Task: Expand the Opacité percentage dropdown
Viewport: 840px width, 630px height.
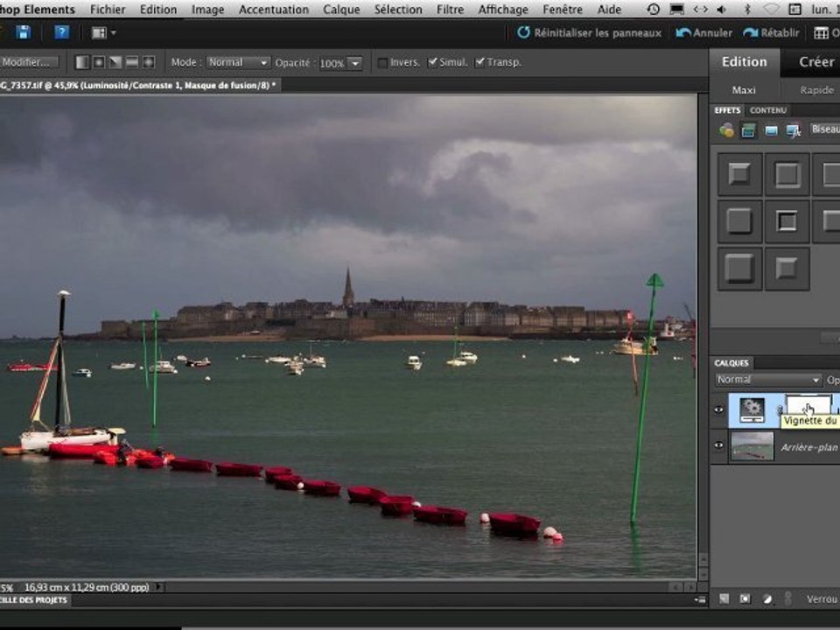Action: point(354,63)
